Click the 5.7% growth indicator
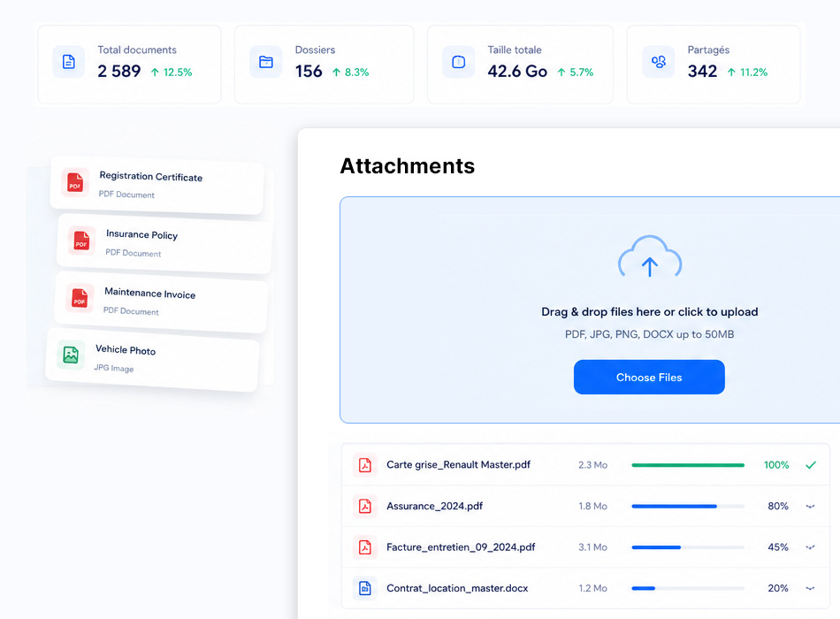 (x=576, y=73)
